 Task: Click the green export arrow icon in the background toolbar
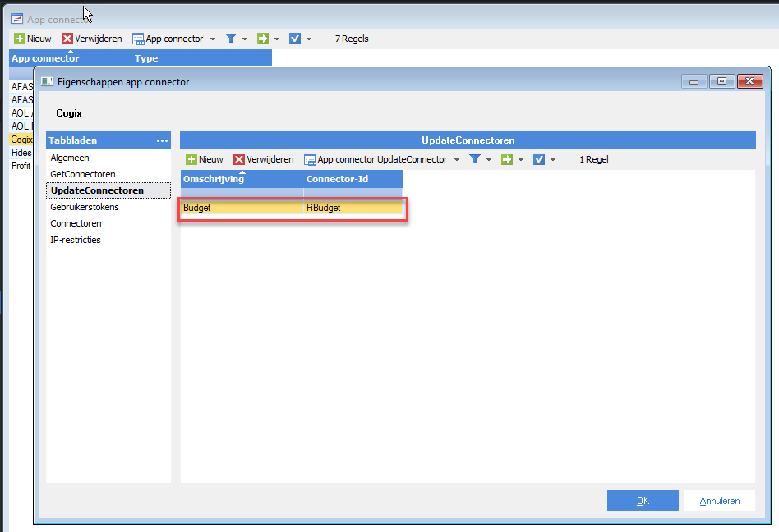(263, 39)
